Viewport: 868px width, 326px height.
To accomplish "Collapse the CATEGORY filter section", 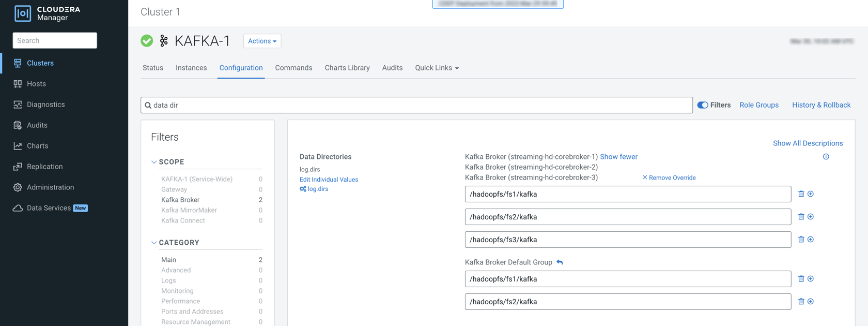I will point(154,243).
